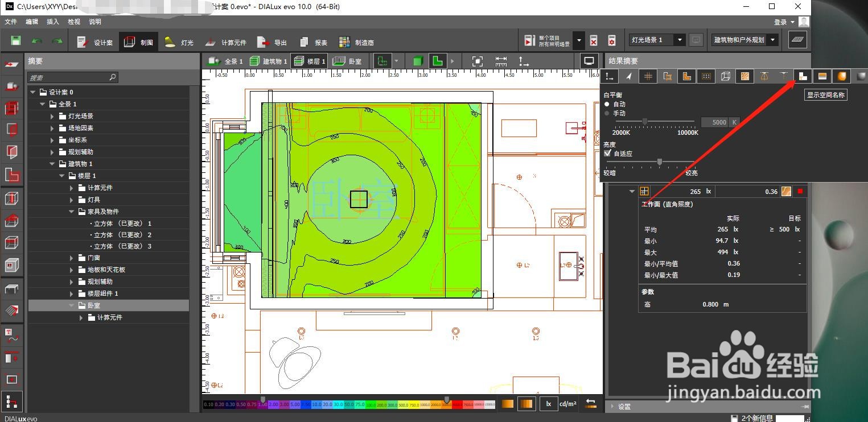Open the 插入 menu
Screen dimensions: 868x422
pos(53,22)
